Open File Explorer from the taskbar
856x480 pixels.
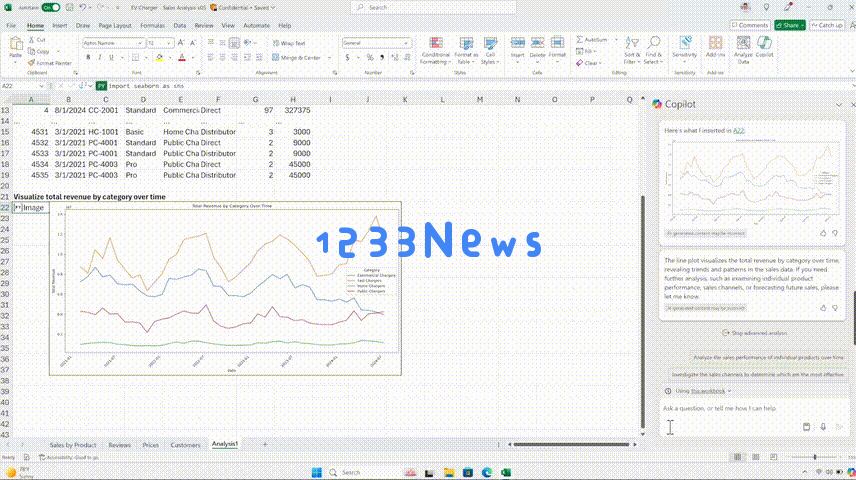449,472
